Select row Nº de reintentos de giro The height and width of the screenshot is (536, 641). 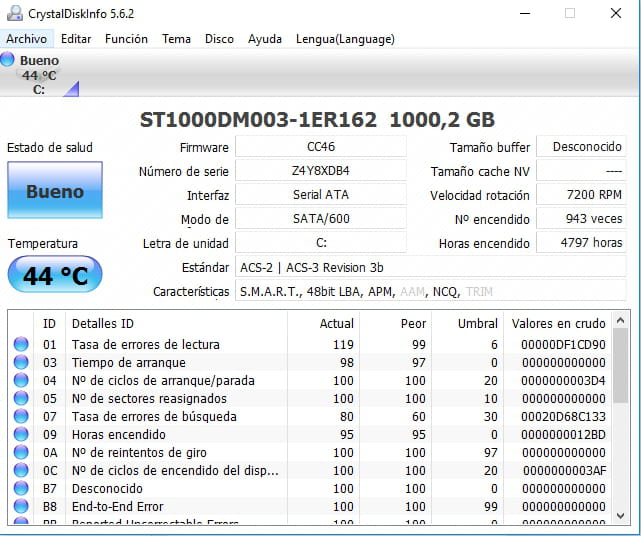click(310, 452)
